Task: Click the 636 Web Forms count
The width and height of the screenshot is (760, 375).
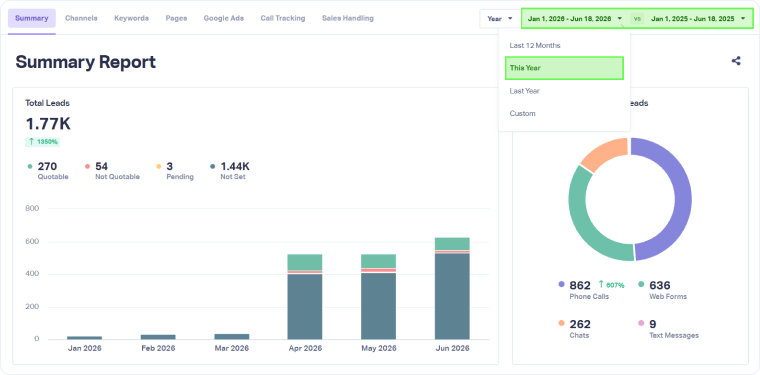Action: point(660,285)
